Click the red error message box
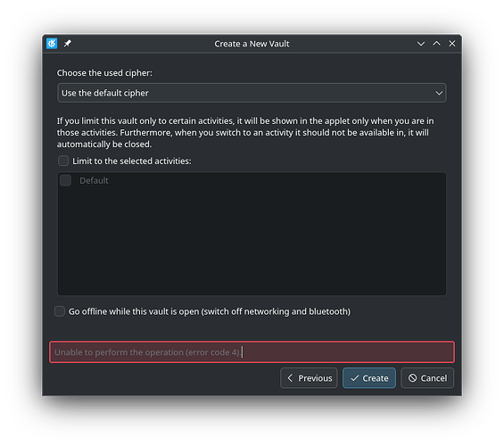The image size is (504, 446). pos(252,352)
